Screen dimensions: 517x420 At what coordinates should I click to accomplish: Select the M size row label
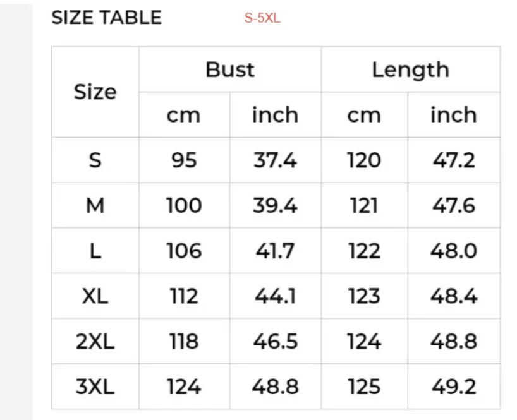coord(95,206)
